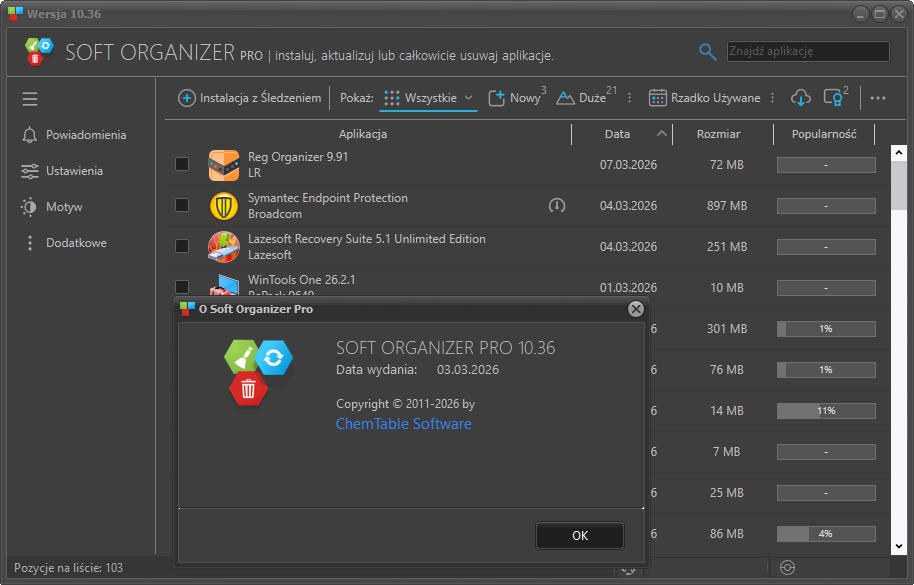Check the Reg Organizer 9.91 checkbox
The width and height of the screenshot is (914, 585).
click(182, 164)
